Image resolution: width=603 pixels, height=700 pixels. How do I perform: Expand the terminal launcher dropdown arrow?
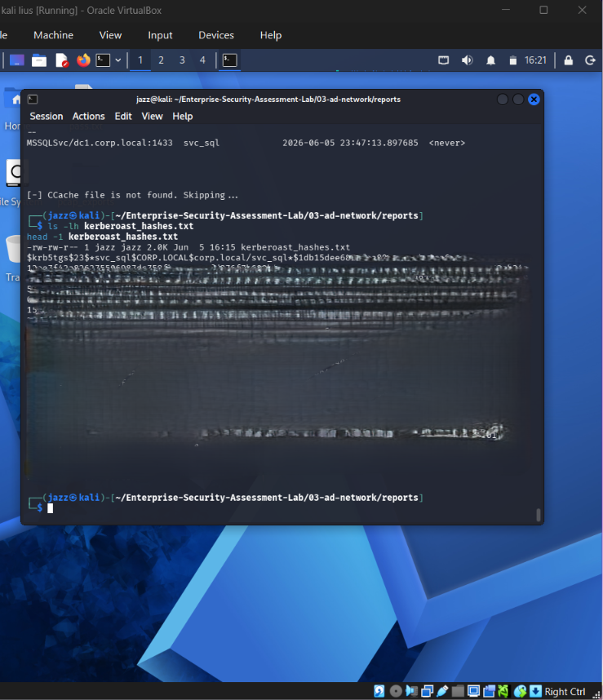[117, 60]
